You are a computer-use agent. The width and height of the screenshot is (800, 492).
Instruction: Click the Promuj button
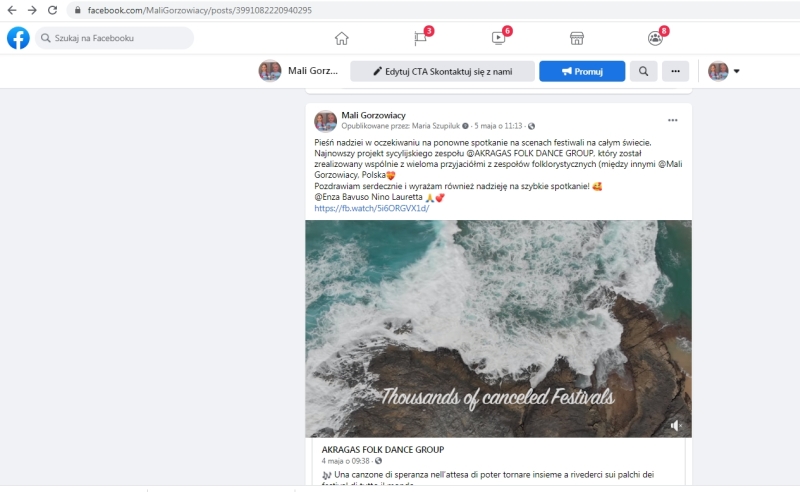tap(582, 71)
